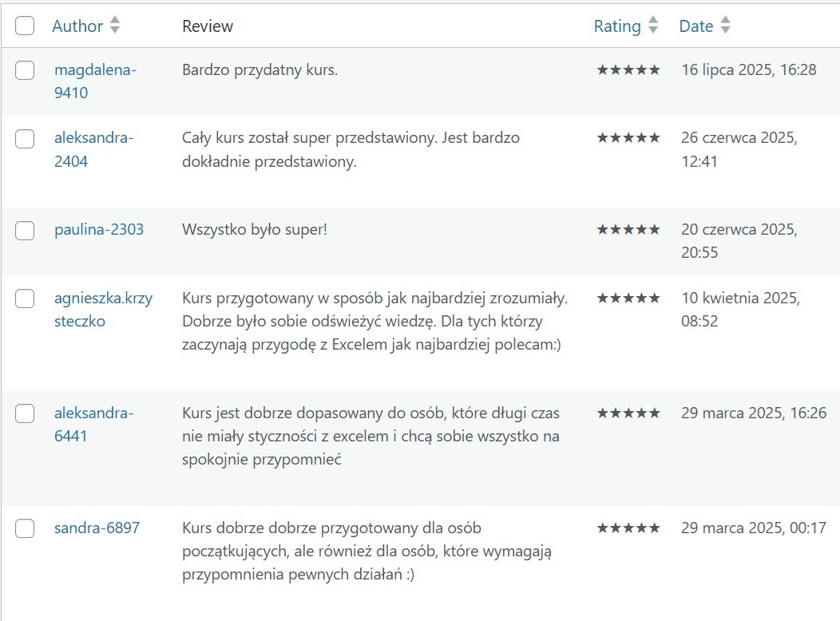
Task: Open author profile aleksandra-6441
Action: 93,425
